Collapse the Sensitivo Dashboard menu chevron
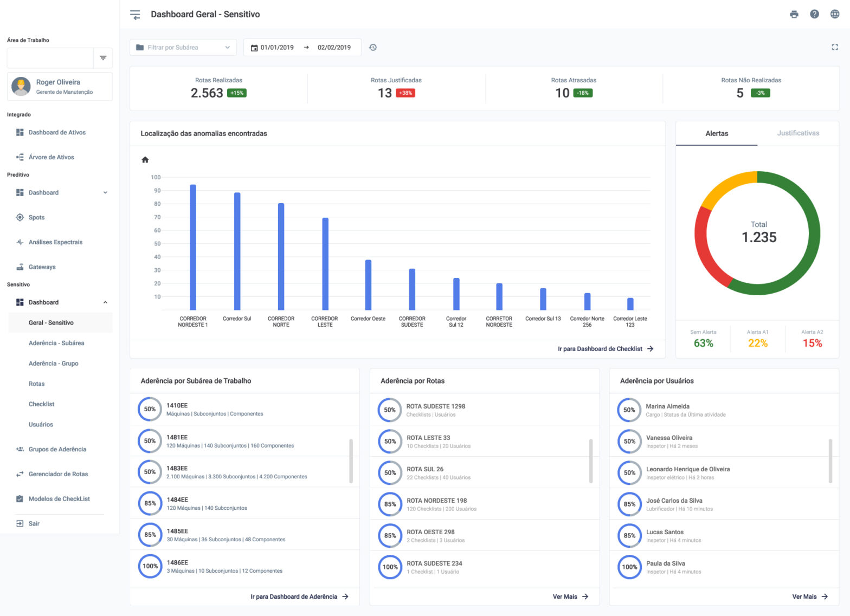The height and width of the screenshot is (616, 850). [x=105, y=302]
